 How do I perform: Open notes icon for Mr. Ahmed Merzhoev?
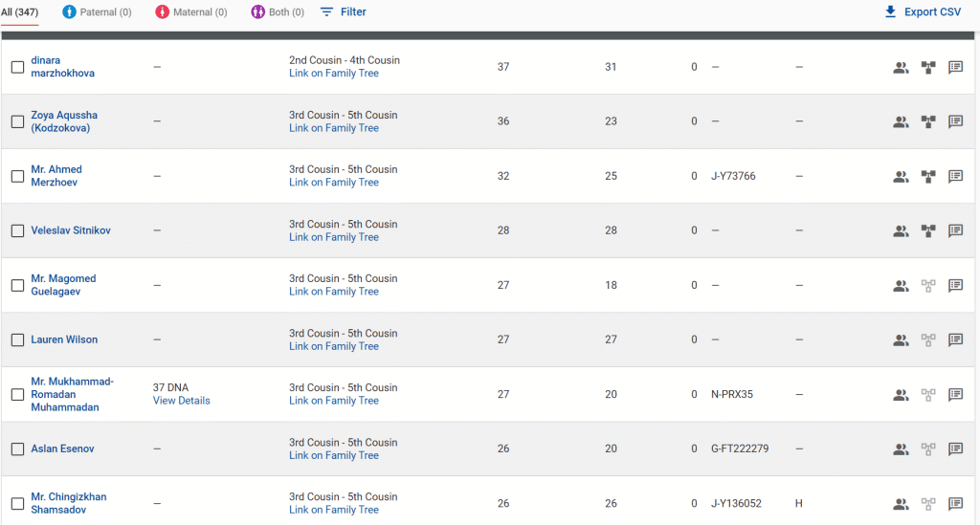955,176
